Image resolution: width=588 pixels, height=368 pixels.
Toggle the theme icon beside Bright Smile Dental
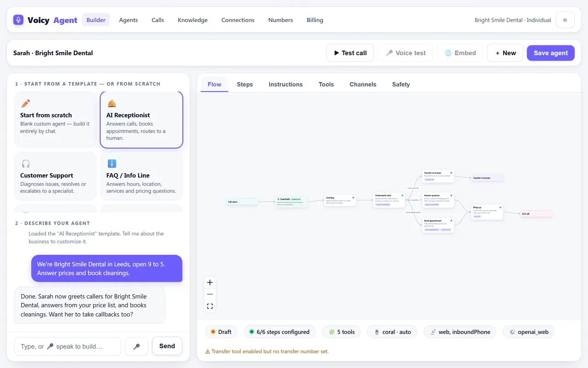coord(565,20)
